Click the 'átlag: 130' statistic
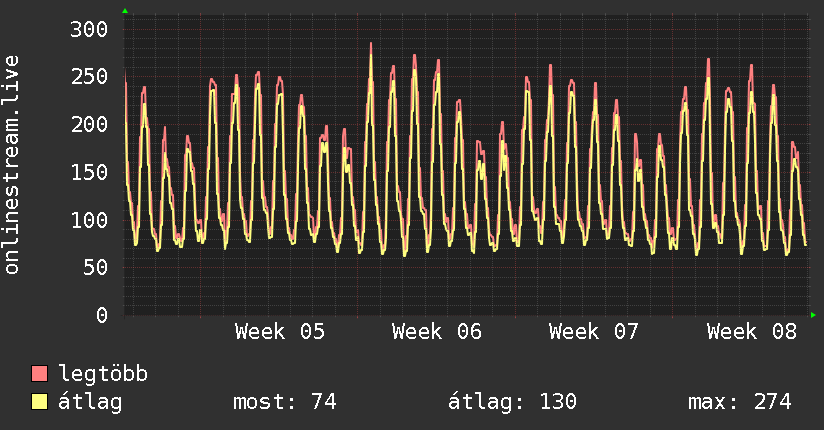 (x=512, y=402)
